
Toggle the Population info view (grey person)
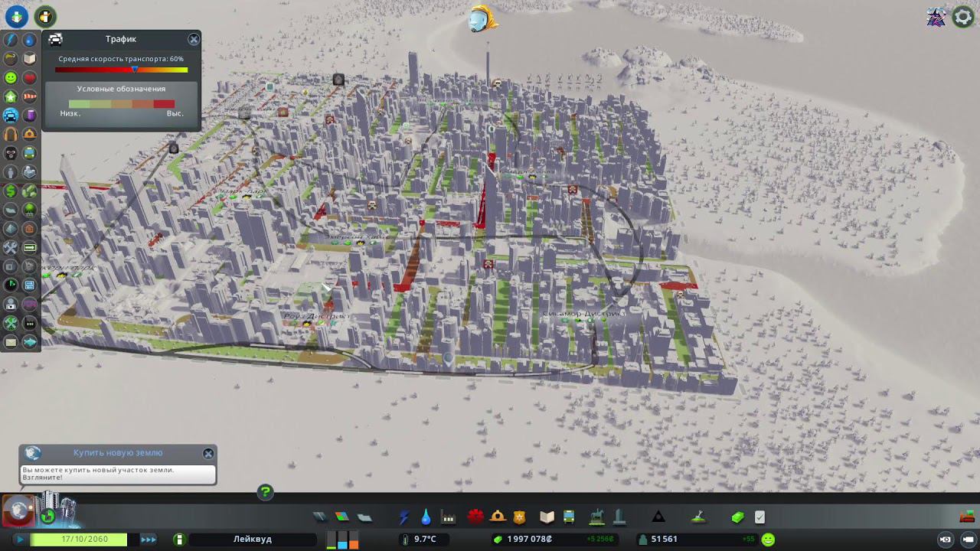coord(11,172)
